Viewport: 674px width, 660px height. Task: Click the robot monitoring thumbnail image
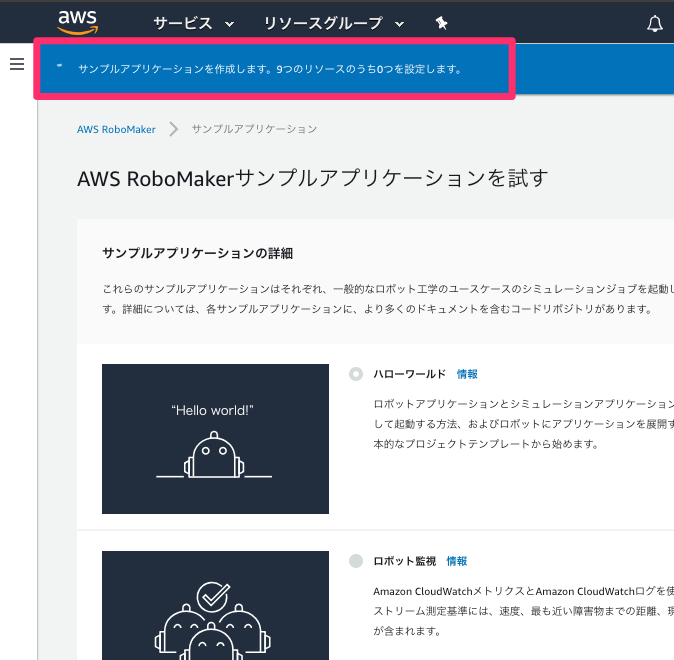pyautogui.click(x=215, y=605)
